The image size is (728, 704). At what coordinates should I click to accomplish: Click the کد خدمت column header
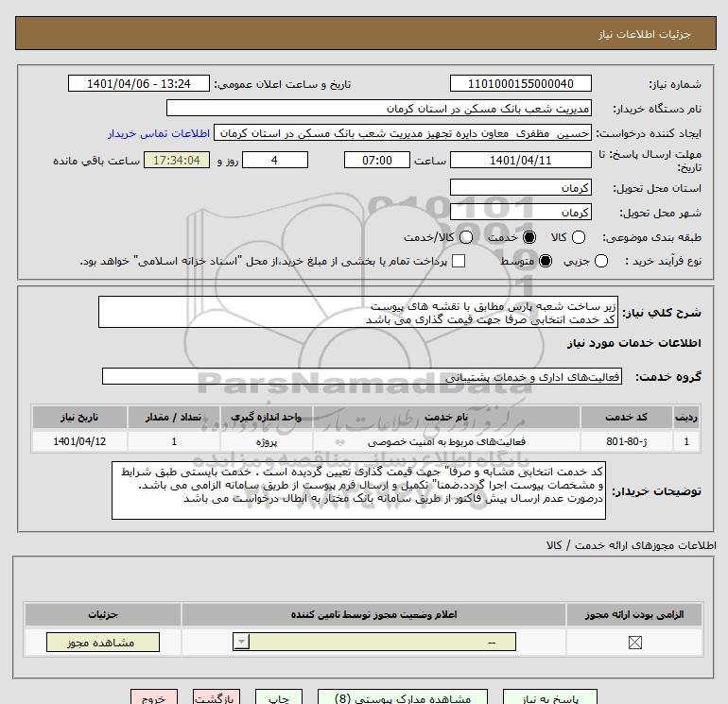(x=626, y=417)
